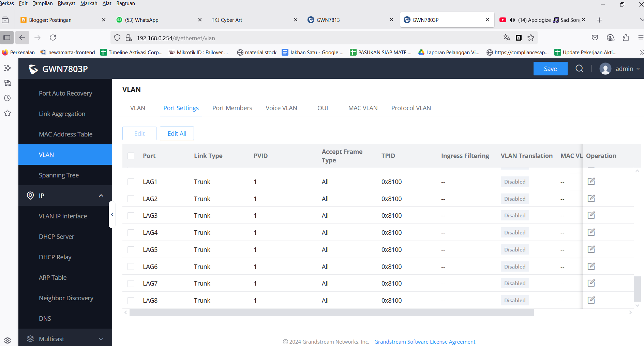
Task: Open sidebar settings gear icon
Action: pyautogui.click(x=8, y=340)
